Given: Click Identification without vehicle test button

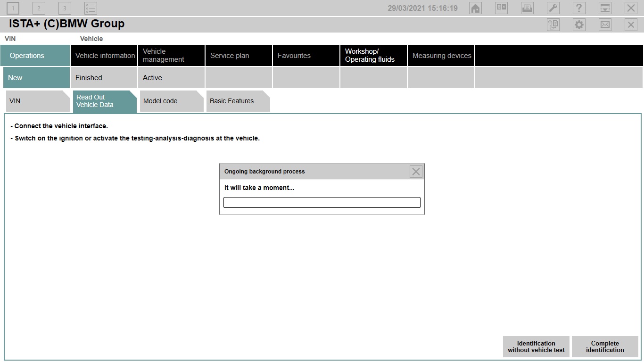Looking at the screenshot, I should pos(536,346).
